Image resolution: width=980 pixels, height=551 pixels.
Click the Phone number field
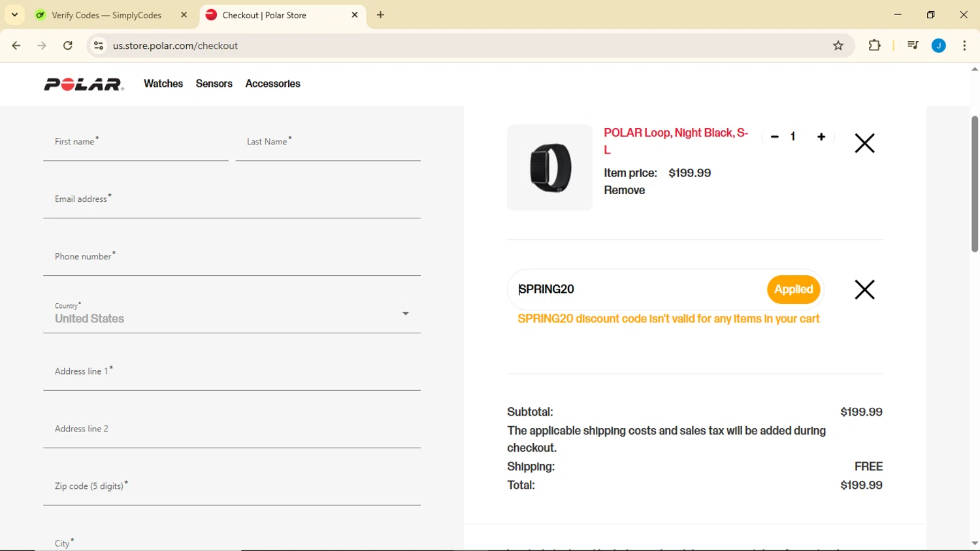coord(232,258)
